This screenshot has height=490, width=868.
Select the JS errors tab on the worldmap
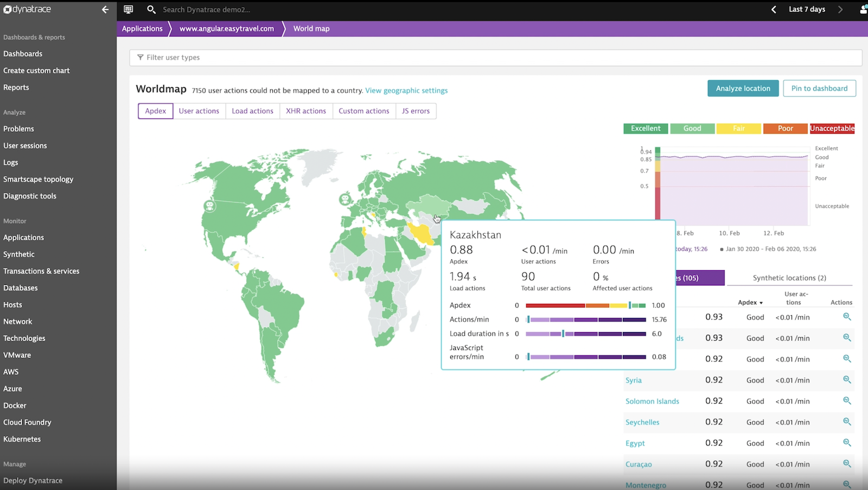coord(416,111)
